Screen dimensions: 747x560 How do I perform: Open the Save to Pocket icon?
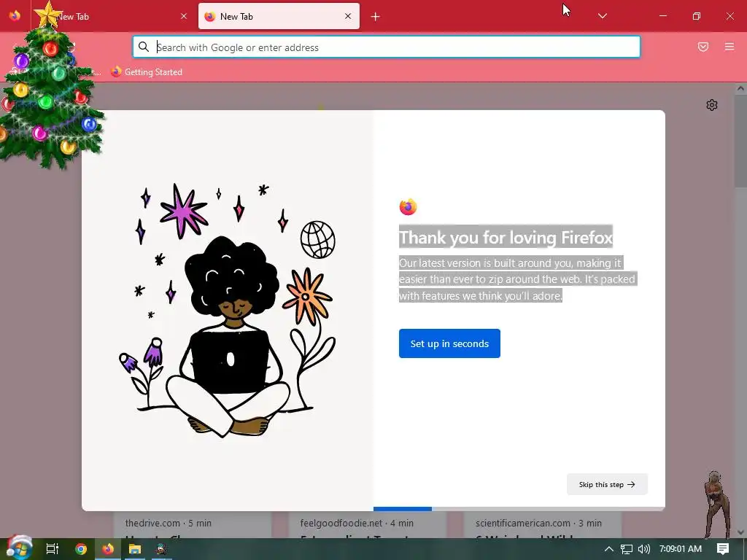click(703, 47)
